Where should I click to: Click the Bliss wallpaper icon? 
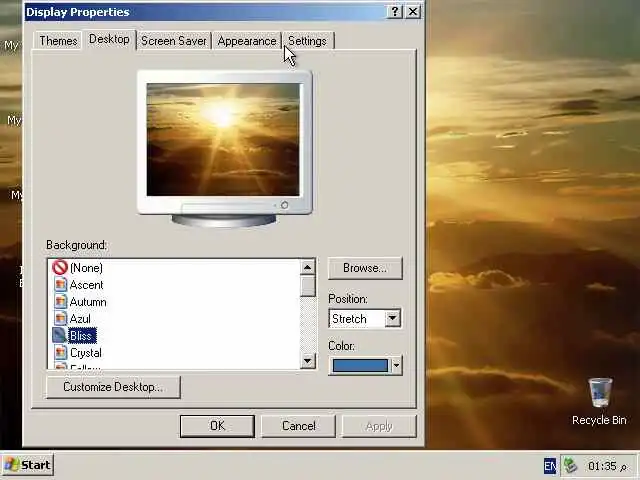tap(60, 336)
